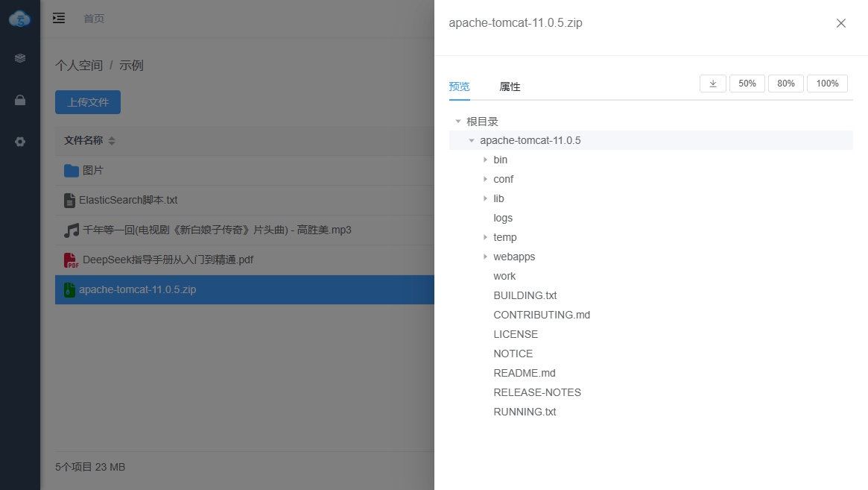Click the PDF icon of DeepSeek file
The width and height of the screenshot is (868, 490).
(x=71, y=260)
